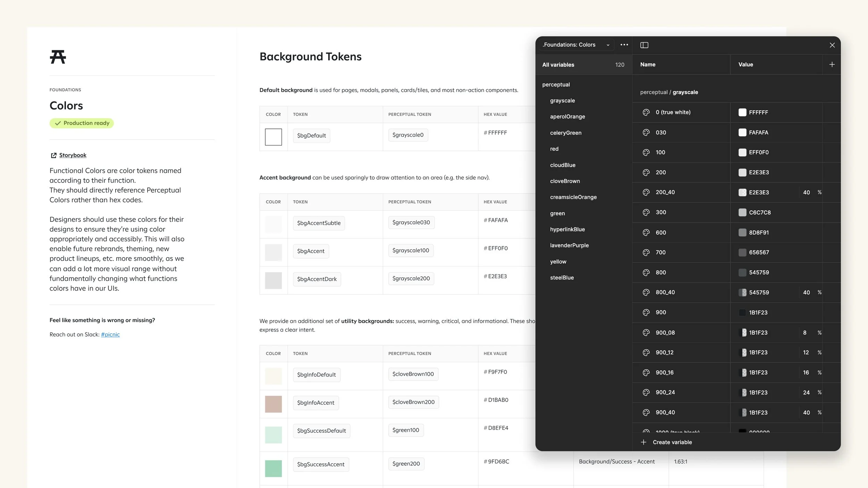
Task: Click the Storybook external link icon
Action: pyautogui.click(x=53, y=155)
